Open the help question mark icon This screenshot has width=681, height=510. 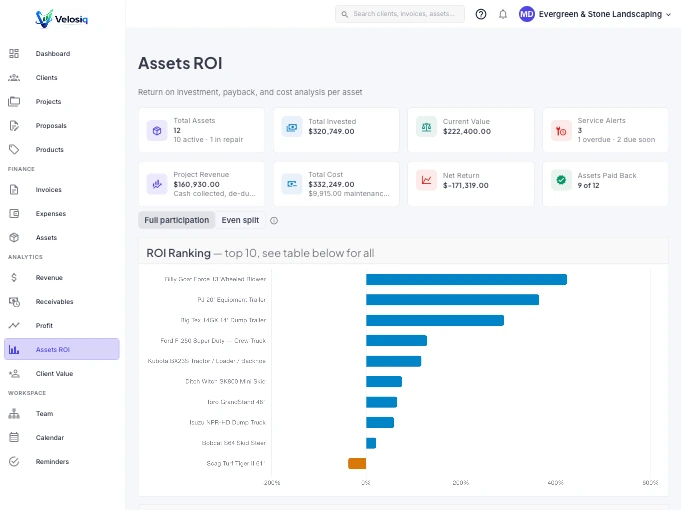click(481, 14)
